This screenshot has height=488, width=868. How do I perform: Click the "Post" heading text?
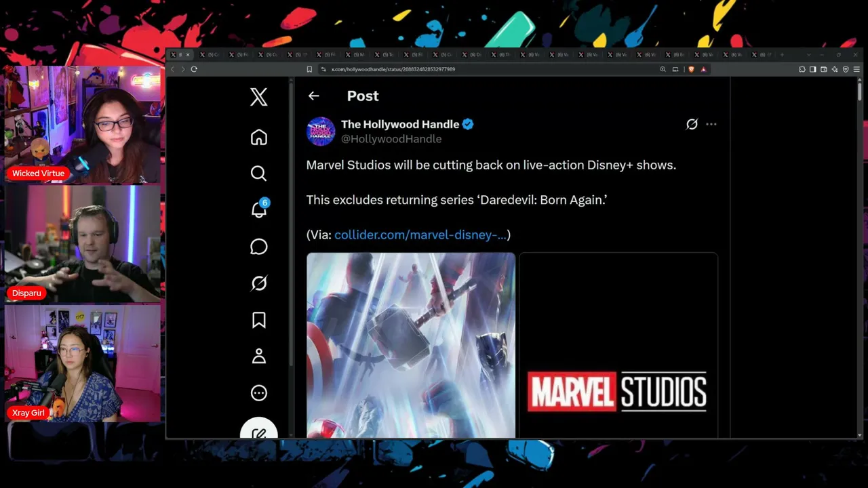click(363, 96)
